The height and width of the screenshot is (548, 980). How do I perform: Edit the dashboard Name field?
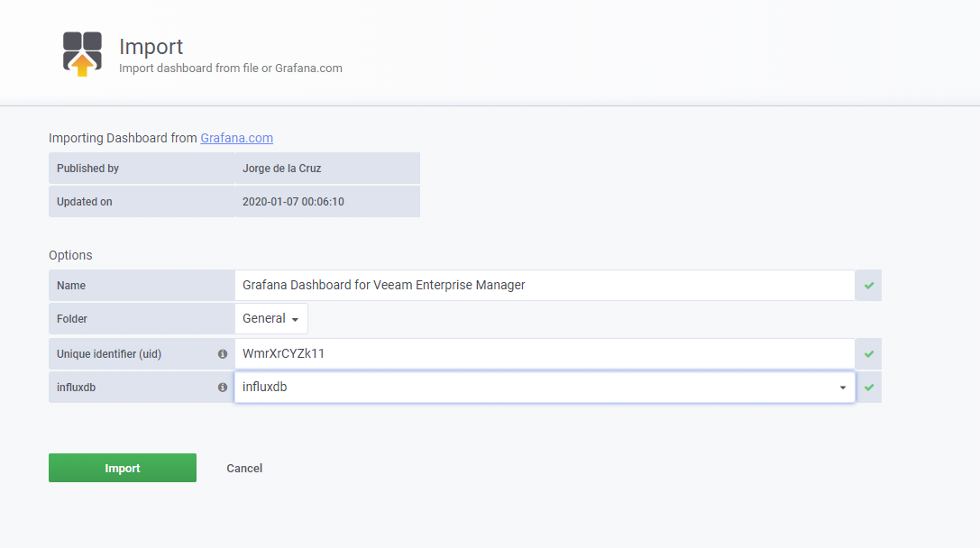click(x=545, y=285)
